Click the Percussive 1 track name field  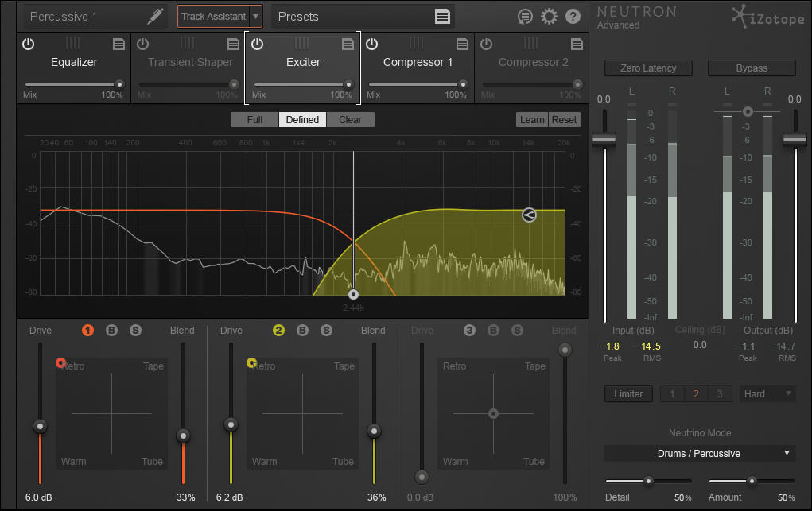pyautogui.click(x=95, y=17)
